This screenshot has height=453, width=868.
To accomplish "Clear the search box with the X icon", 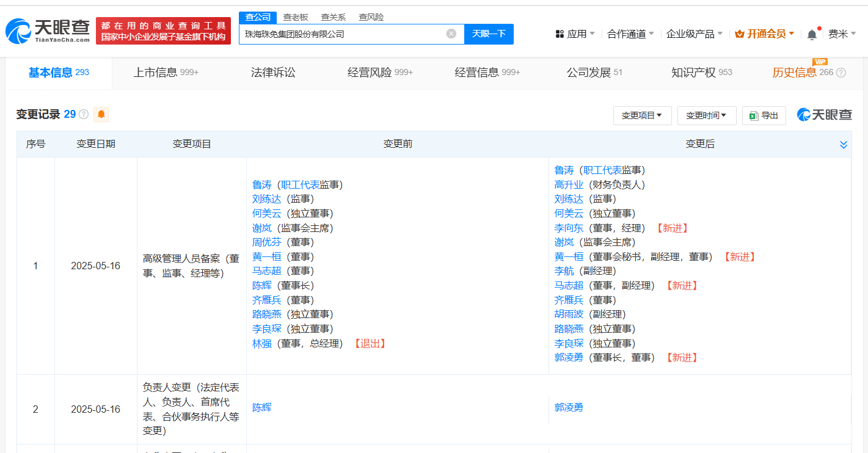I will 451,34.
